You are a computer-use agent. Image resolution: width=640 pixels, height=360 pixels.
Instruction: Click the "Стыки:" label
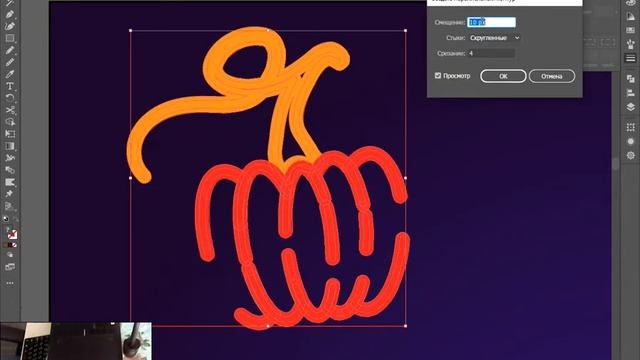pos(455,38)
